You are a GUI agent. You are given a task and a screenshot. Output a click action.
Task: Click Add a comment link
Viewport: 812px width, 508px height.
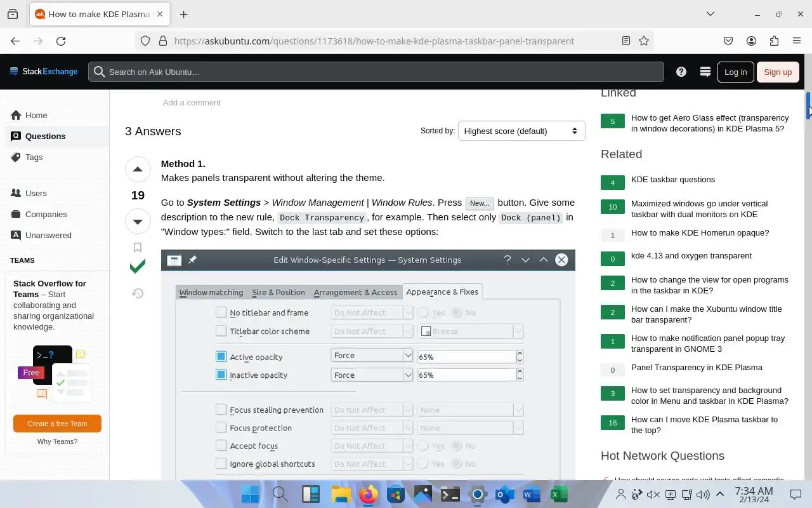[x=192, y=102]
